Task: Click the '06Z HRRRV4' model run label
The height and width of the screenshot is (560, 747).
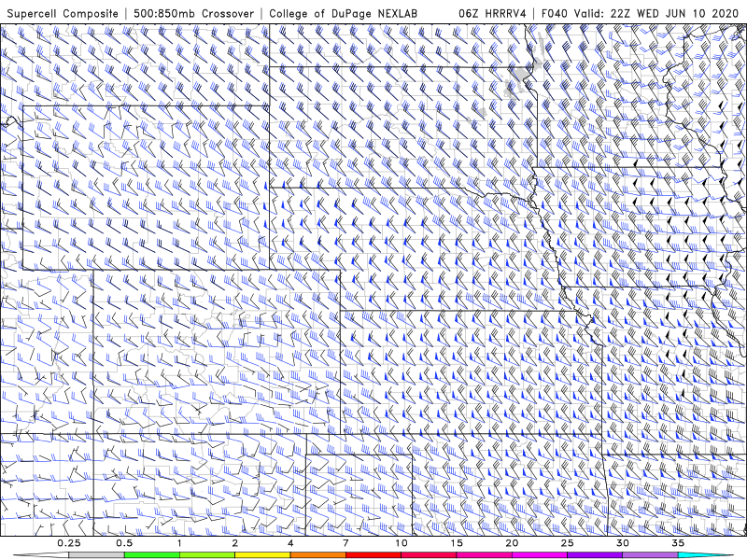Action: (492, 14)
